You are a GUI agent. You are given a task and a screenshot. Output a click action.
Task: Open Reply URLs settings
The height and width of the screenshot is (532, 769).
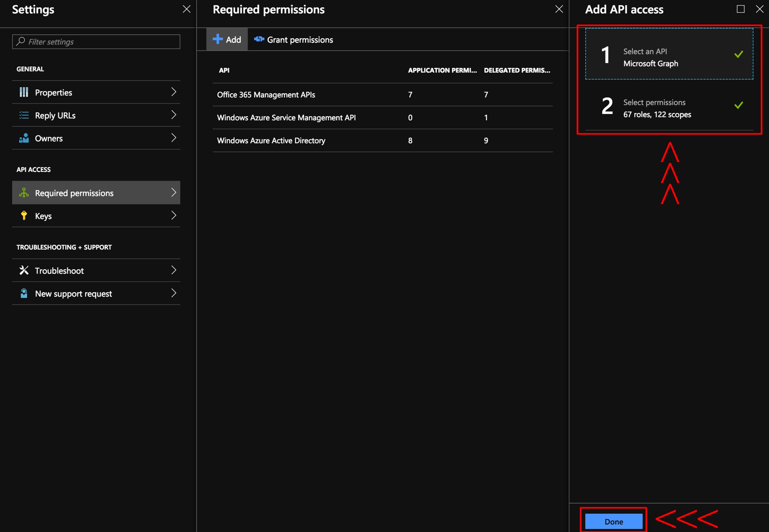pos(96,115)
